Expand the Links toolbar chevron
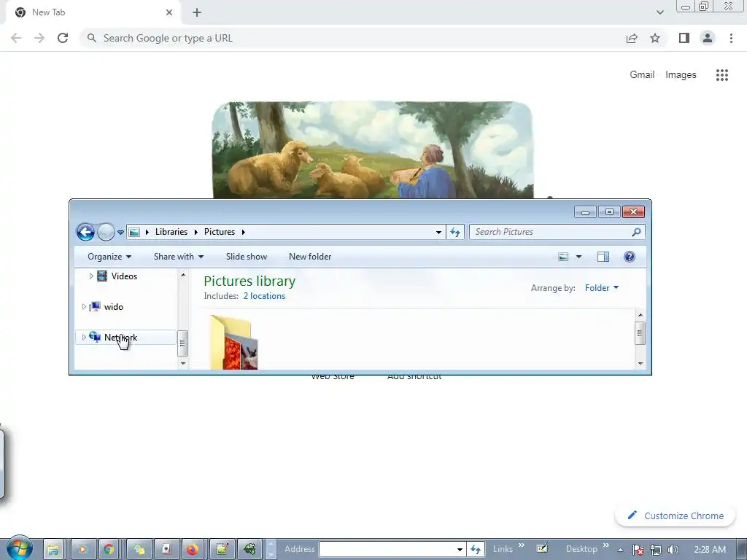The height and width of the screenshot is (560, 747). pos(521,545)
